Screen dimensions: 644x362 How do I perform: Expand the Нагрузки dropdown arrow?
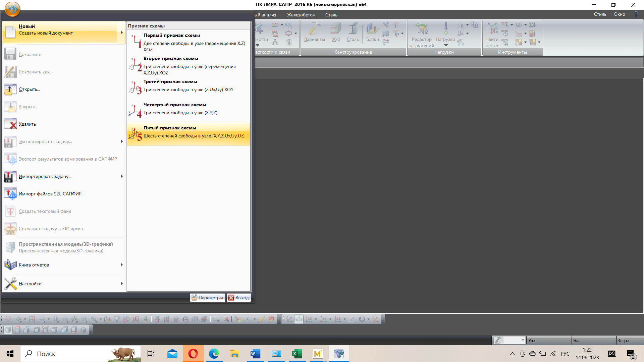(x=446, y=45)
